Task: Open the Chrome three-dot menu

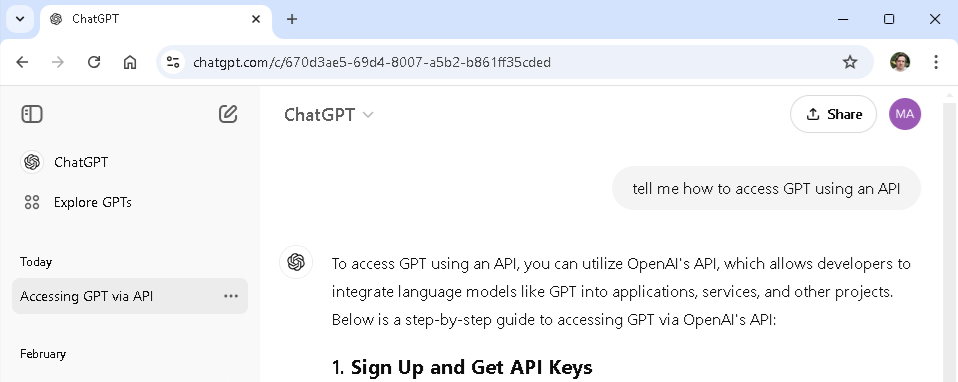Action: [x=936, y=62]
